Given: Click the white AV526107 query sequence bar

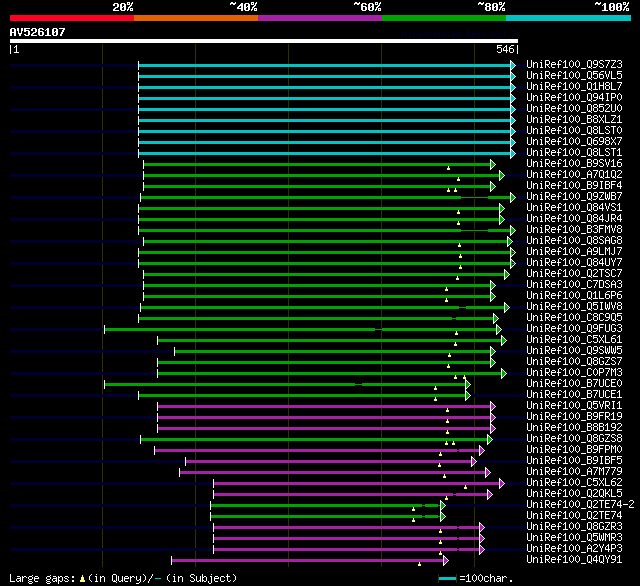Looking at the screenshot, I should point(264,41).
